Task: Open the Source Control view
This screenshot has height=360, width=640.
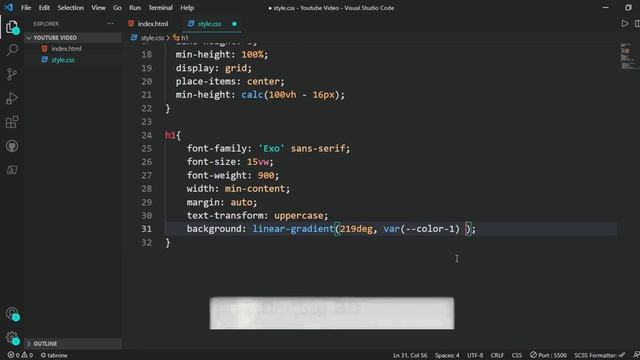Action: pos(12,74)
